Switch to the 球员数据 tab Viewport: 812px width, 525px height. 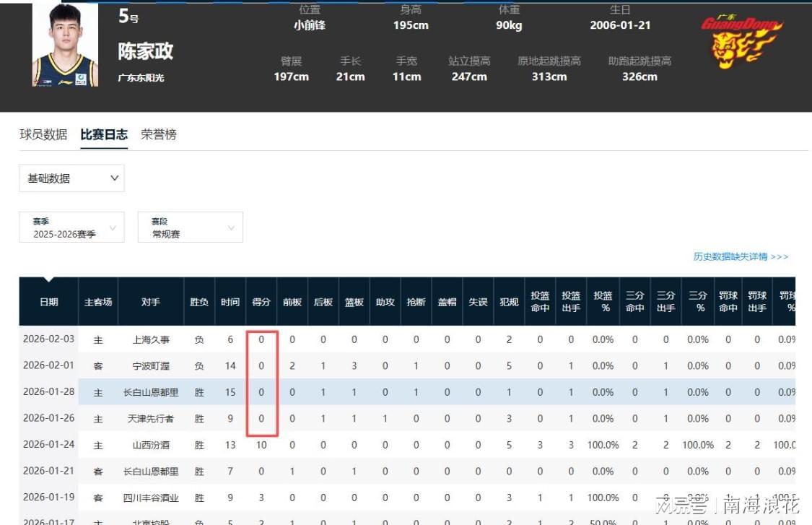[x=43, y=134]
